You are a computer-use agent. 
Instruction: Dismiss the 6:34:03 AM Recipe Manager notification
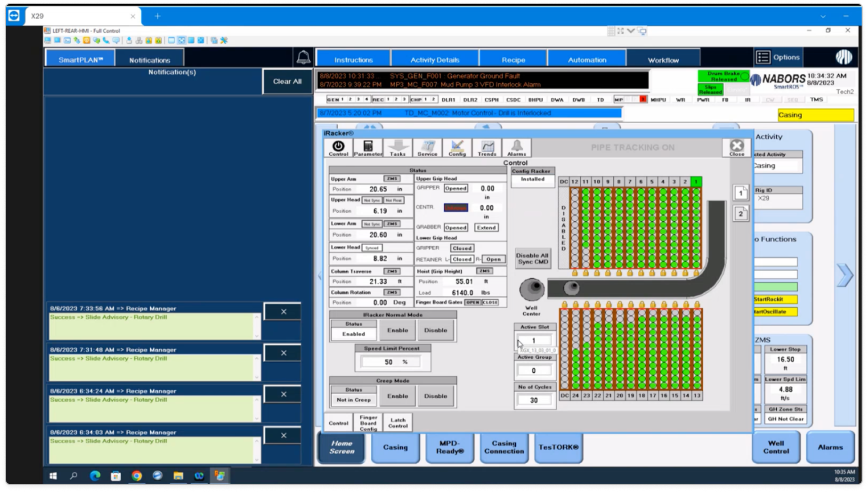pos(283,436)
